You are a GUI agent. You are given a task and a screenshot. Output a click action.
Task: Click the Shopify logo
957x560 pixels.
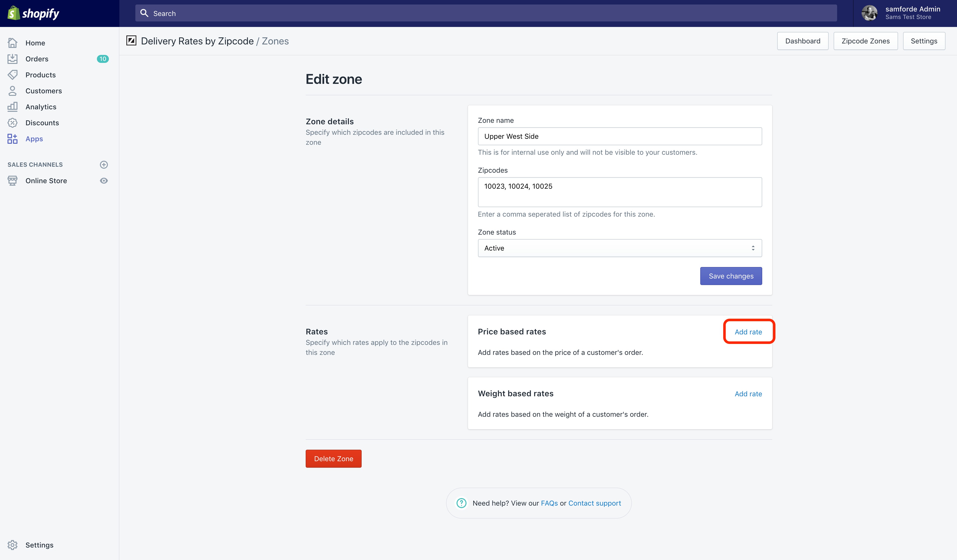click(33, 13)
